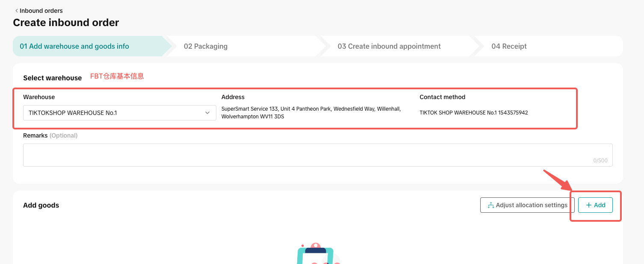Click the 0/500 remarks character counter
This screenshot has height=264, width=644.
600,161
